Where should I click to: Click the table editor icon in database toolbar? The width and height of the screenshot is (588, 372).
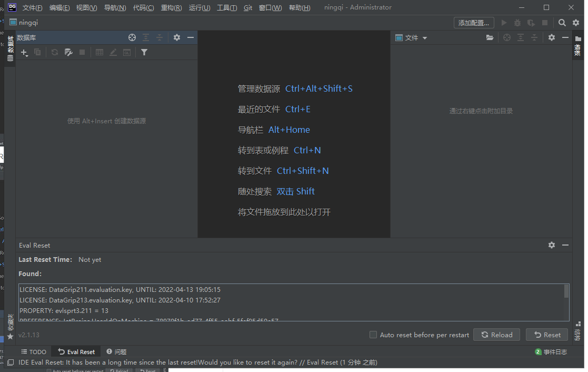(x=99, y=52)
